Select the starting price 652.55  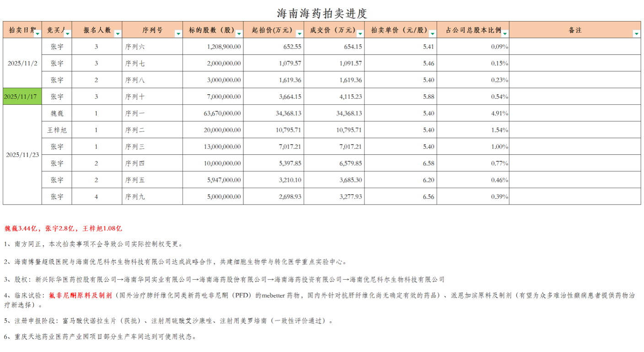point(274,47)
